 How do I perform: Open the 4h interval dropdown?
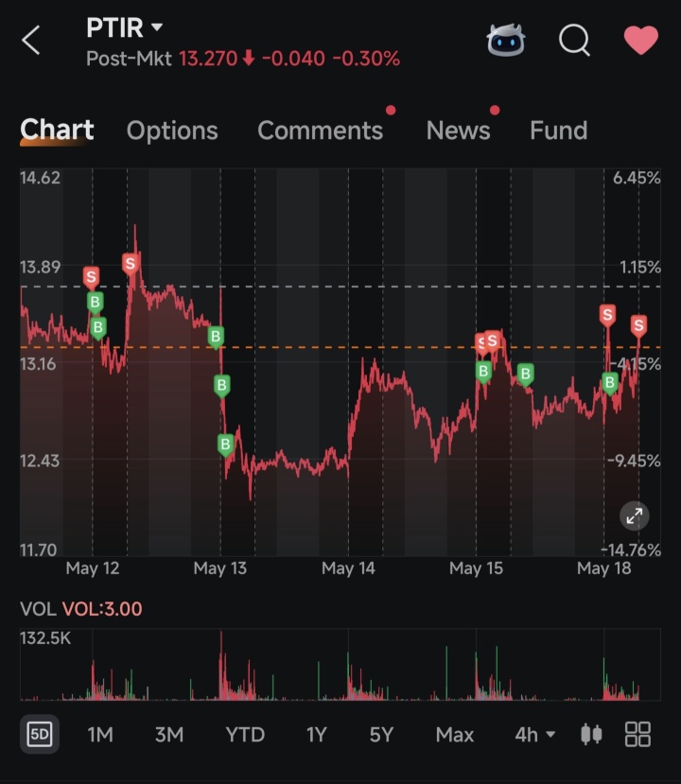pyautogui.click(x=535, y=735)
